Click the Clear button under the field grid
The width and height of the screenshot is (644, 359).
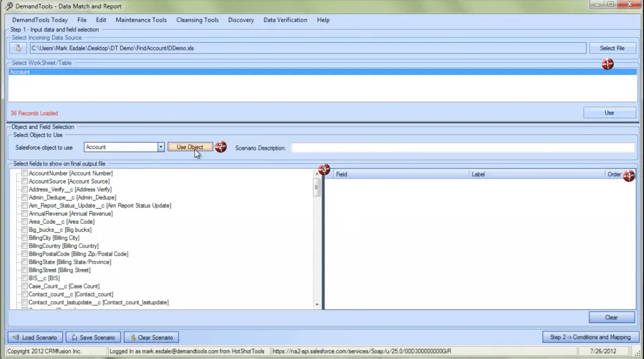[x=611, y=317]
